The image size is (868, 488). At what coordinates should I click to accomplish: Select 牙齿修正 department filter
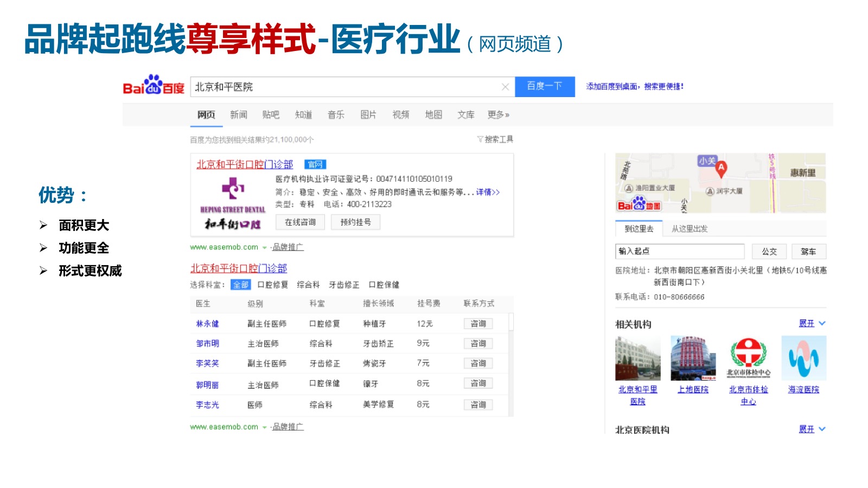(344, 285)
